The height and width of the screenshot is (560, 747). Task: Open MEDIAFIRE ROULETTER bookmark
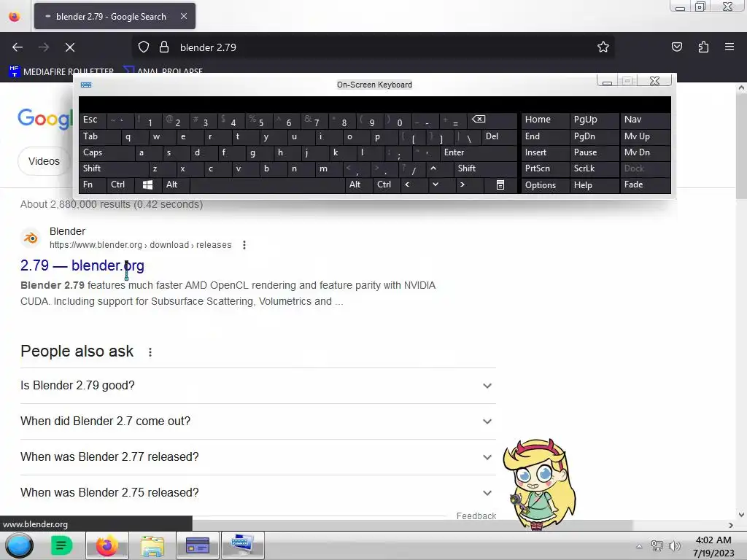pyautogui.click(x=61, y=71)
